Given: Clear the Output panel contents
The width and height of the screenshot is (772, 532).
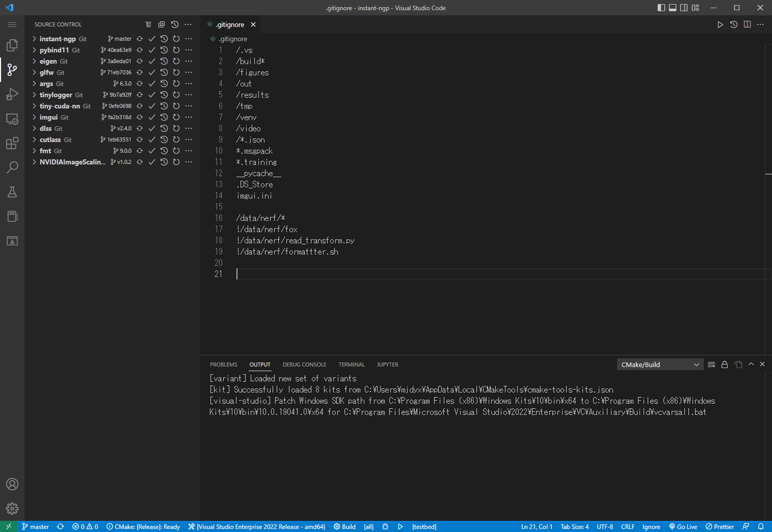Looking at the screenshot, I should 711,364.
